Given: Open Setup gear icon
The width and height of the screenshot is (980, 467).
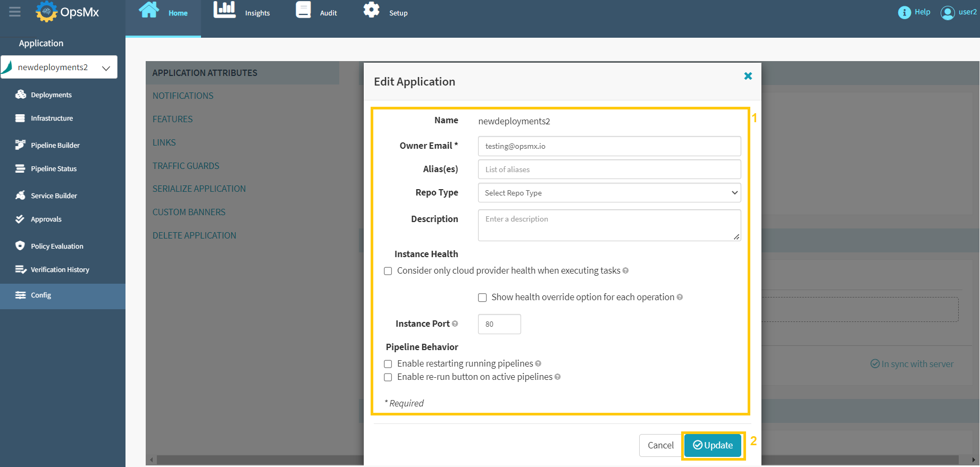Looking at the screenshot, I should pos(371,10).
